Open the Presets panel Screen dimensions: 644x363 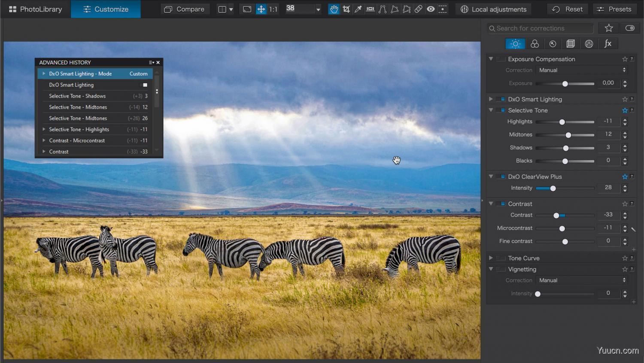[615, 9]
